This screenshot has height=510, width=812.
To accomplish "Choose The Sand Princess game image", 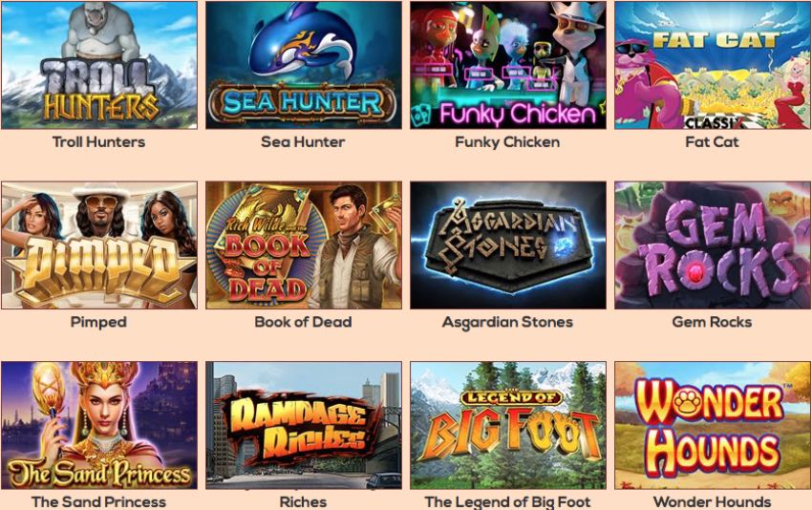I will click(x=99, y=425).
